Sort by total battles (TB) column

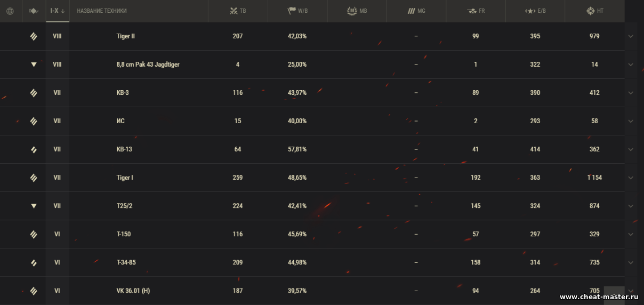pyautogui.click(x=238, y=11)
